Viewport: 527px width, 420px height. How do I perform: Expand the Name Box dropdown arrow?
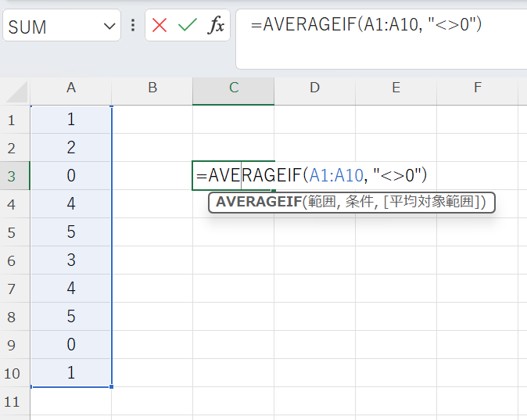pyautogui.click(x=108, y=27)
